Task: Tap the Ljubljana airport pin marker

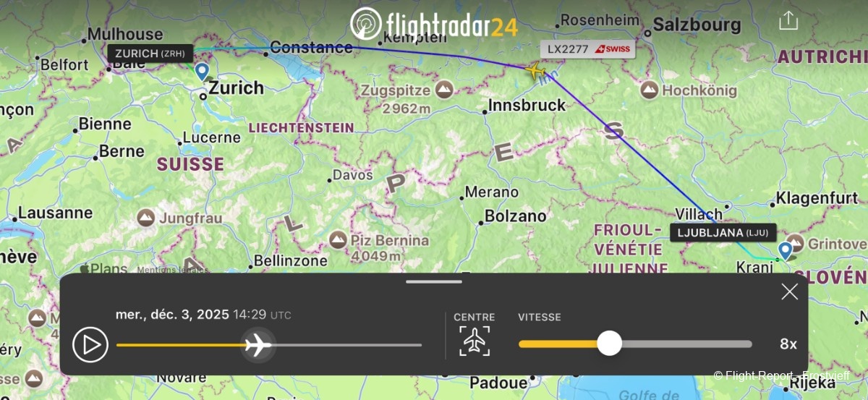Action: [785, 251]
